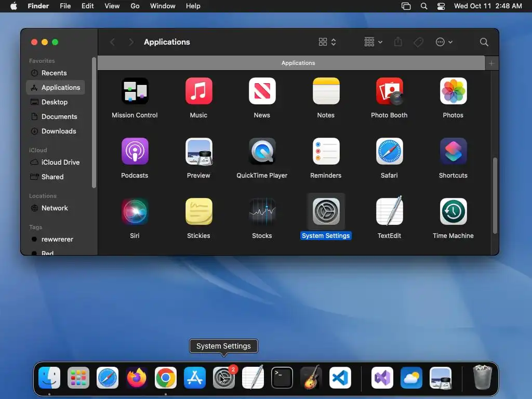Select the Time Machine app icon

coord(453,211)
